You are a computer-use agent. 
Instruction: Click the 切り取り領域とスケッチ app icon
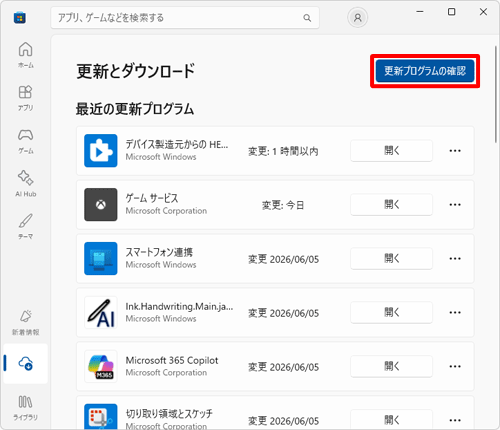(x=101, y=417)
